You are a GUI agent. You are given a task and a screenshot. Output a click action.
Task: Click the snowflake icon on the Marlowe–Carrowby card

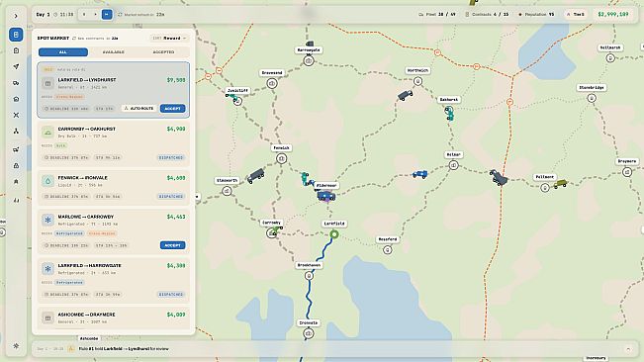pos(47,220)
